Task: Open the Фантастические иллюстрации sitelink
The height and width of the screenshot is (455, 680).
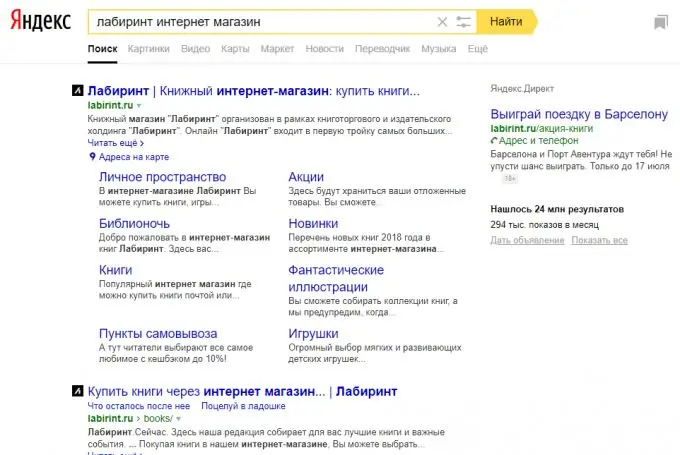Action: pos(336,278)
